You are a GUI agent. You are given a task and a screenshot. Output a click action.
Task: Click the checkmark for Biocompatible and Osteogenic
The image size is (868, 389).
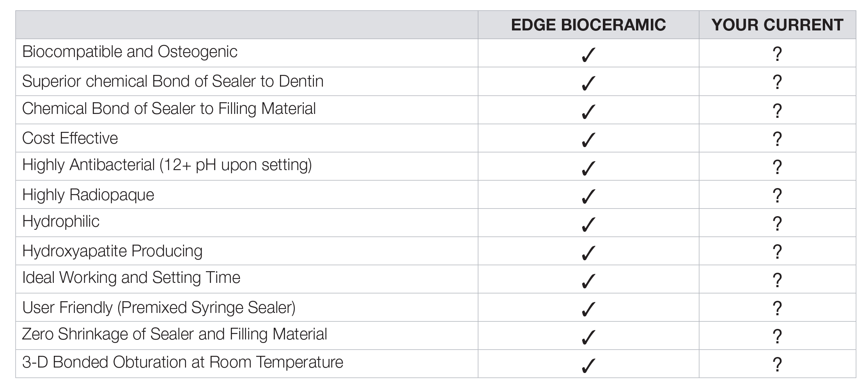coord(588,55)
